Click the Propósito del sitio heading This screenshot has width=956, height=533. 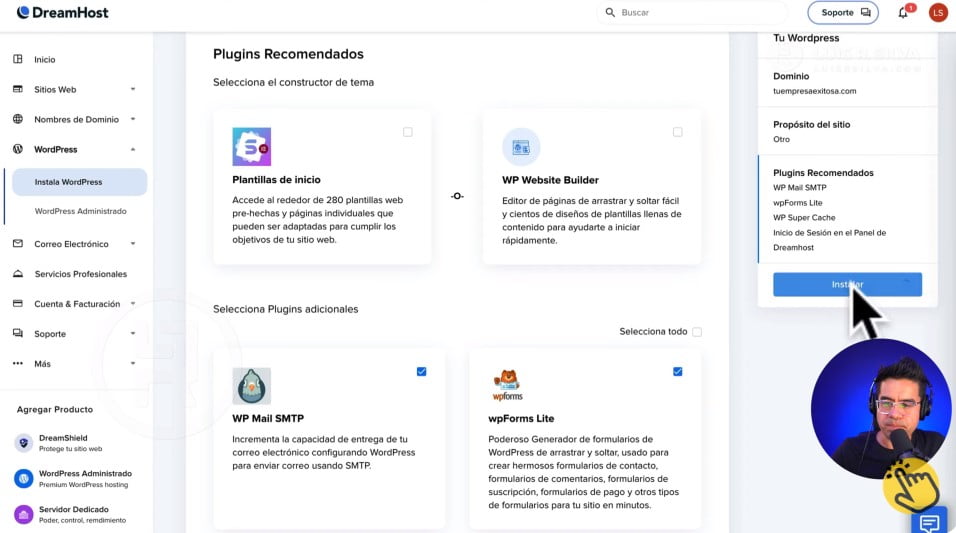click(812, 124)
